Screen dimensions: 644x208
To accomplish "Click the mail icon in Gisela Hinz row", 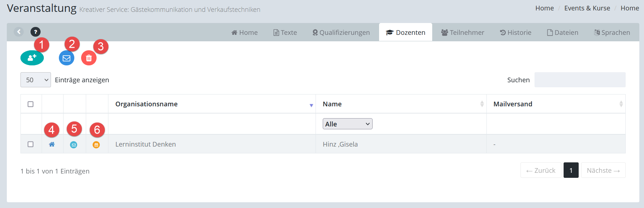I will click(x=74, y=145).
